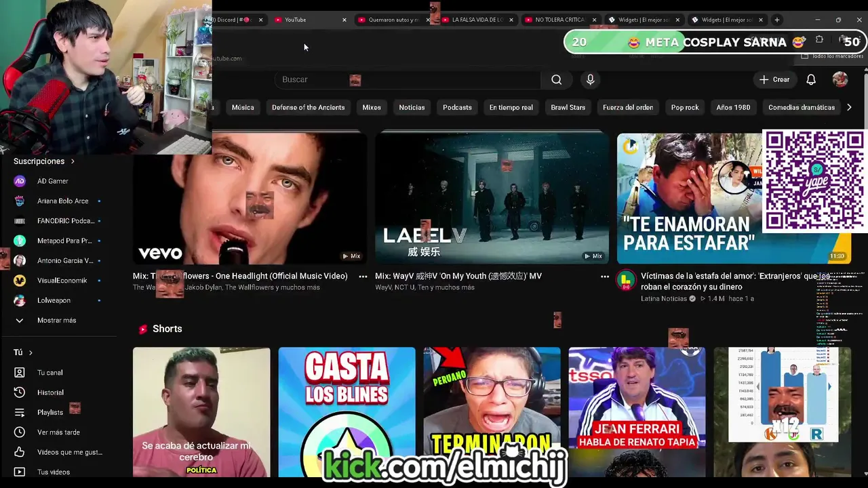Open FANODRIC Podcast subscription
The width and height of the screenshot is (868, 488).
pyautogui.click(x=58, y=221)
